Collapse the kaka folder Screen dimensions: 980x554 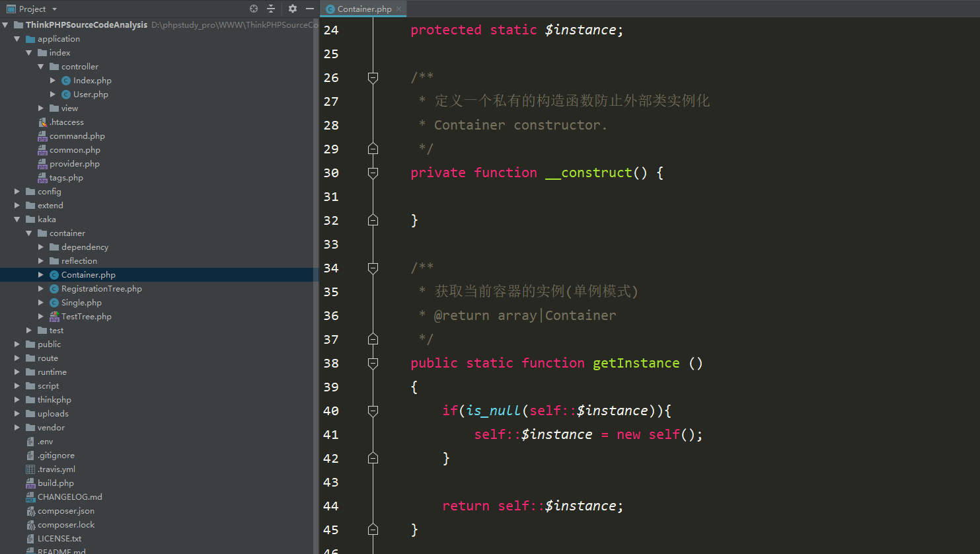tap(17, 219)
